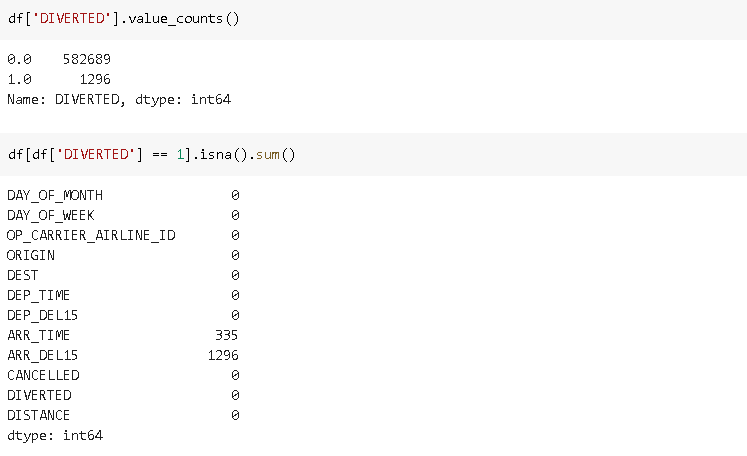The height and width of the screenshot is (456, 747).
Task: Click the ORIGIN row label
Action: [x=31, y=255]
